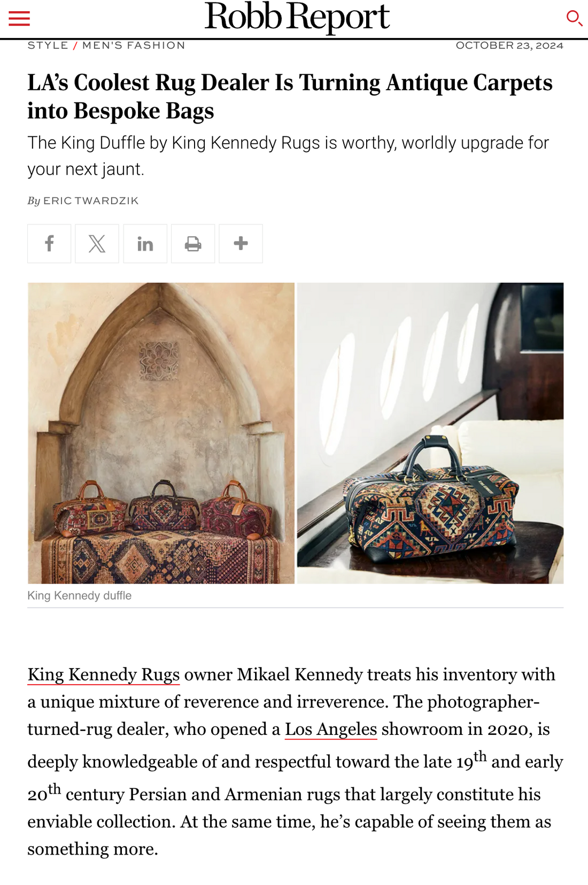Follow the Los Angeles hyperlink
This screenshot has width=588, height=885.
[x=331, y=729]
